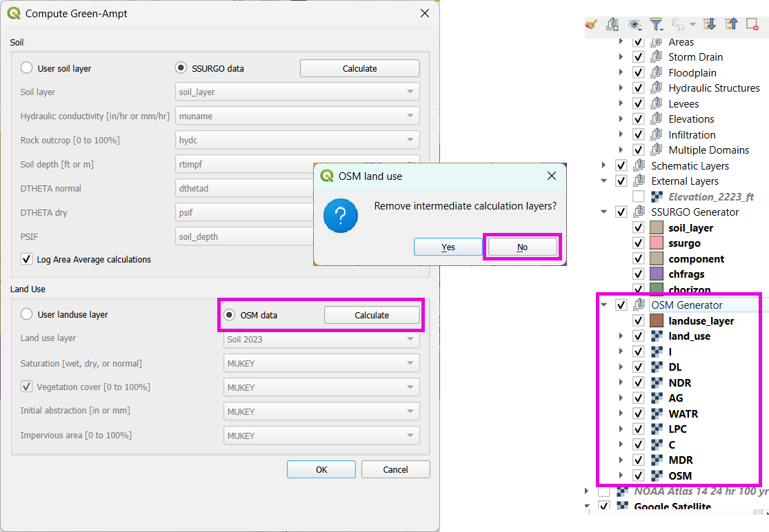The width and height of the screenshot is (769, 532).
Task: Click the Expand All layers icon
Action: pyautogui.click(x=709, y=24)
